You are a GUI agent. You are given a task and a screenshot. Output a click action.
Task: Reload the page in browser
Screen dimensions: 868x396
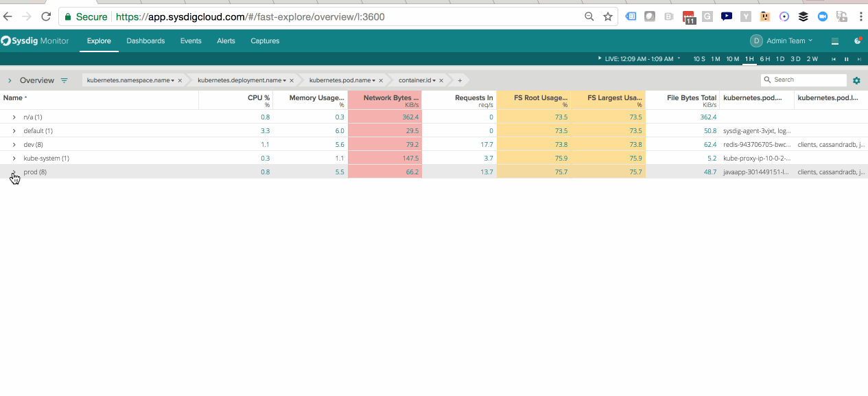click(x=46, y=16)
